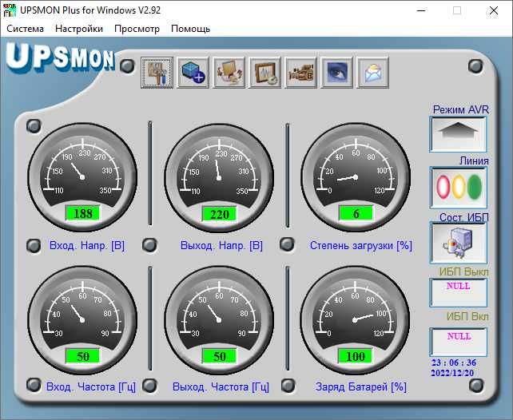Viewport: 513px width, 420px height.
Task: Click the 'Режим AVR' label
Action: click(461, 109)
